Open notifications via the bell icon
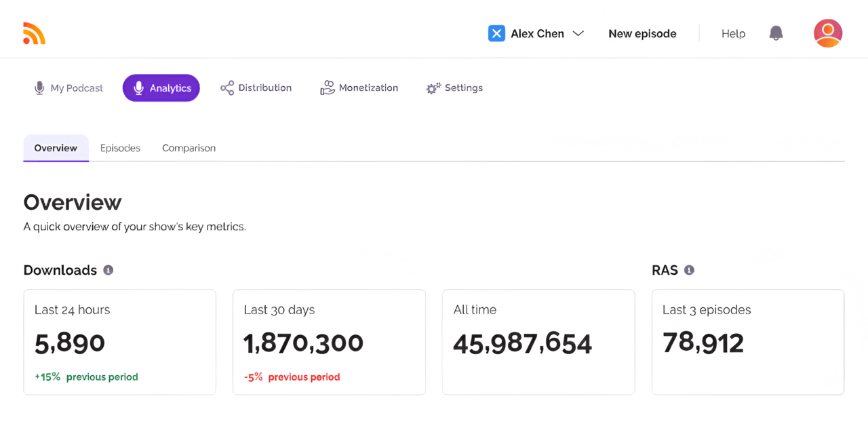Image resolution: width=868 pixels, height=441 pixels. 776,33
